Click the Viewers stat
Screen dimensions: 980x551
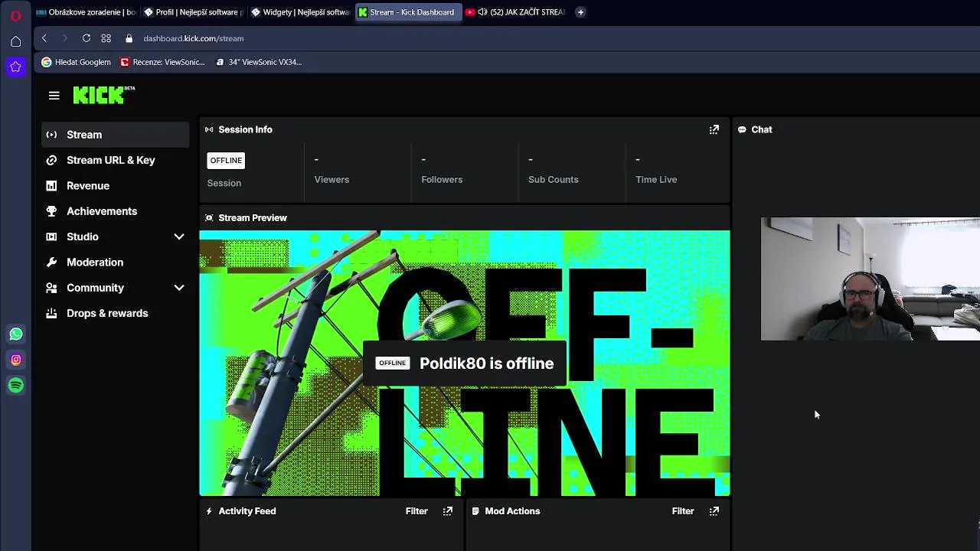[x=332, y=170]
